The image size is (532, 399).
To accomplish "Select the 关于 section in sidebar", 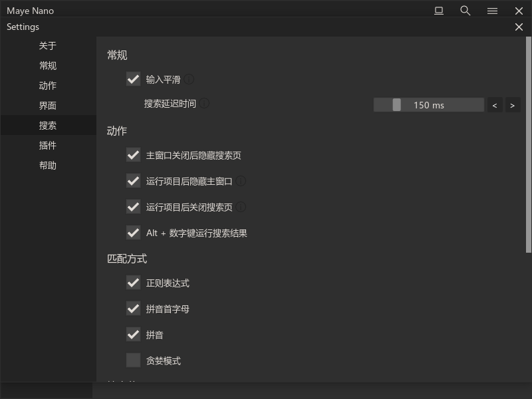I will pos(48,45).
